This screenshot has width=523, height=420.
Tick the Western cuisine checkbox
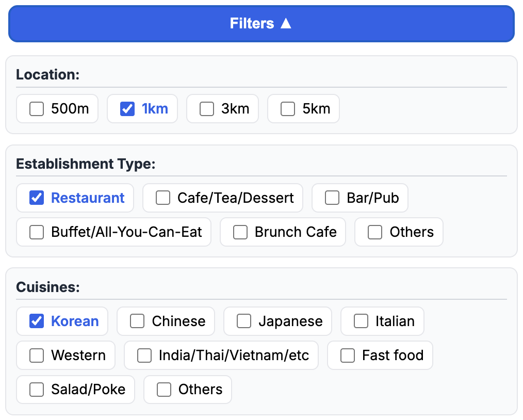click(37, 356)
